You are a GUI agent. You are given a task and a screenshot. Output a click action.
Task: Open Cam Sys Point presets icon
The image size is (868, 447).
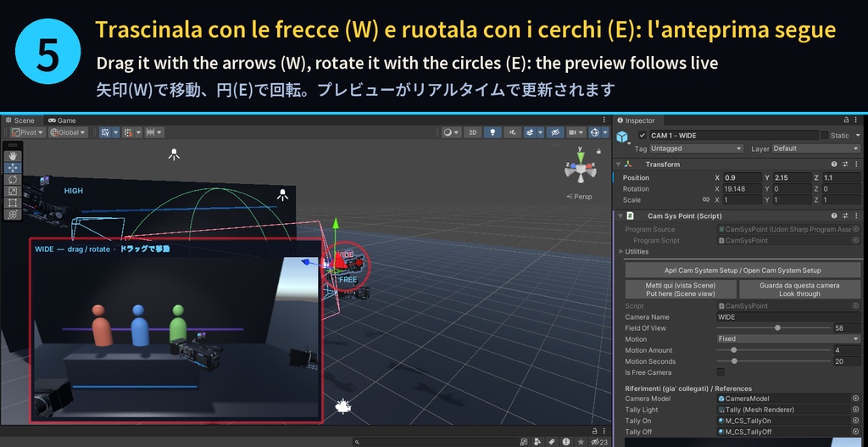point(845,216)
